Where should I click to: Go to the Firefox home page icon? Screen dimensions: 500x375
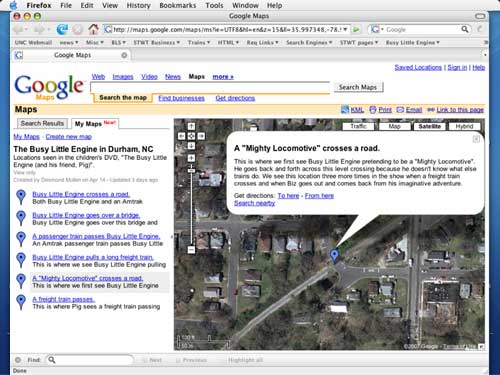93,29
